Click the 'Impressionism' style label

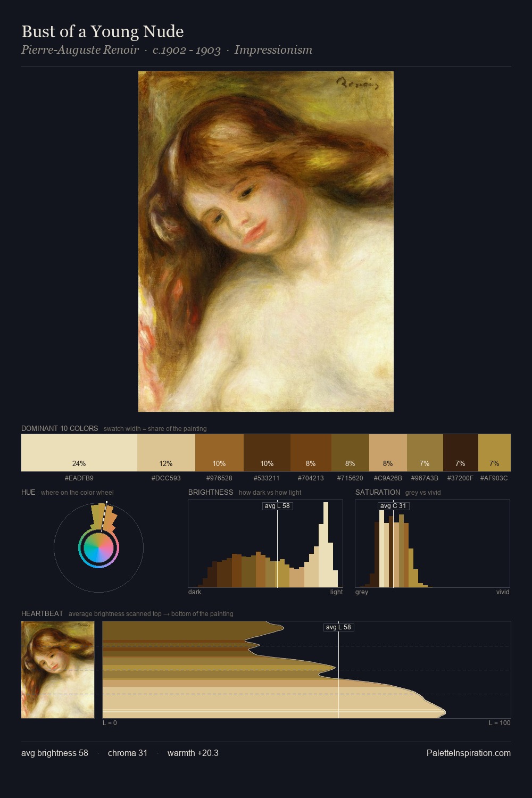(273, 50)
